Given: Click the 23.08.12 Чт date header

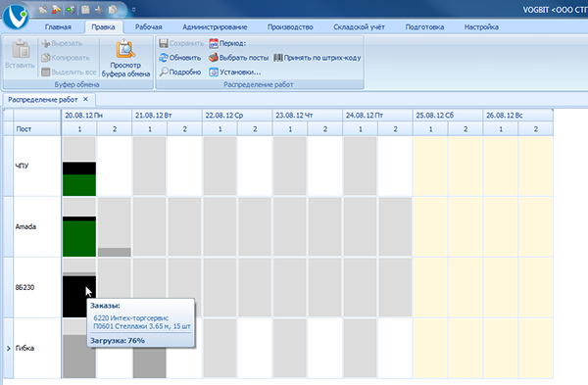Looking at the screenshot, I should (307, 115).
